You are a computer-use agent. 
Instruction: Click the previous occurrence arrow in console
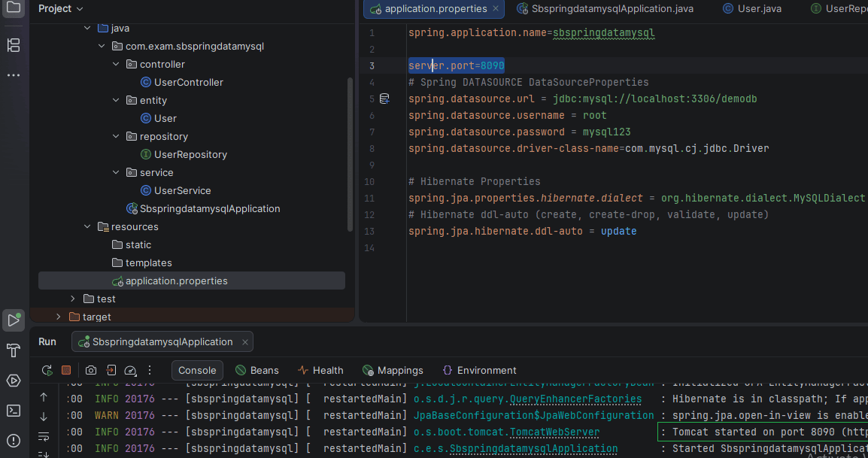coord(44,396)
